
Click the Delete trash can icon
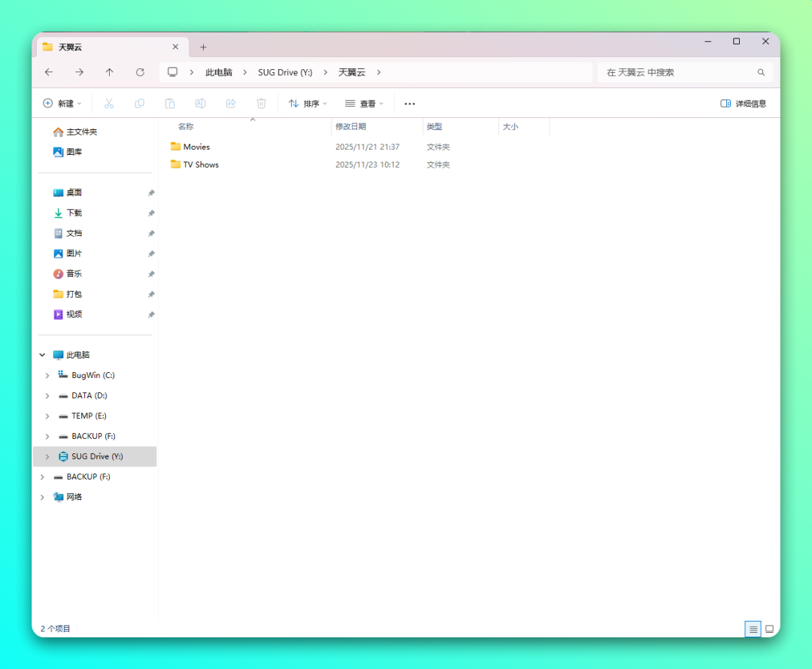[x=262, y=104]
